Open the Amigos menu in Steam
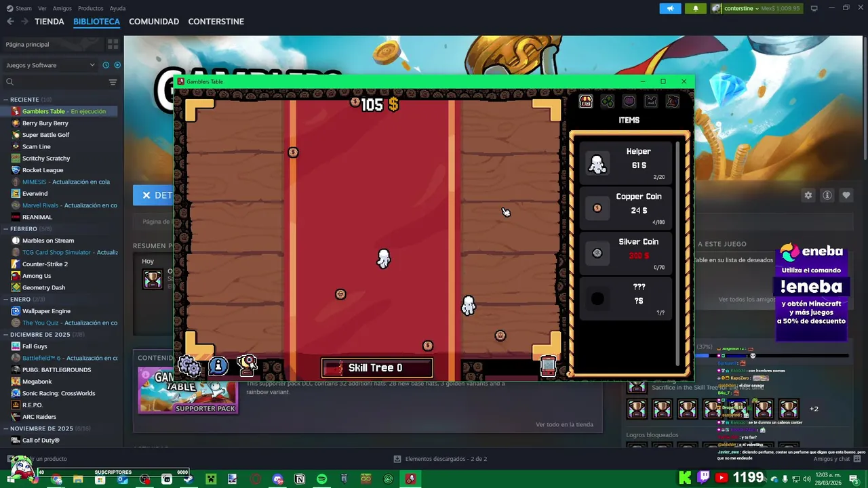Screen dimensions: 868x488 (62, 8)
